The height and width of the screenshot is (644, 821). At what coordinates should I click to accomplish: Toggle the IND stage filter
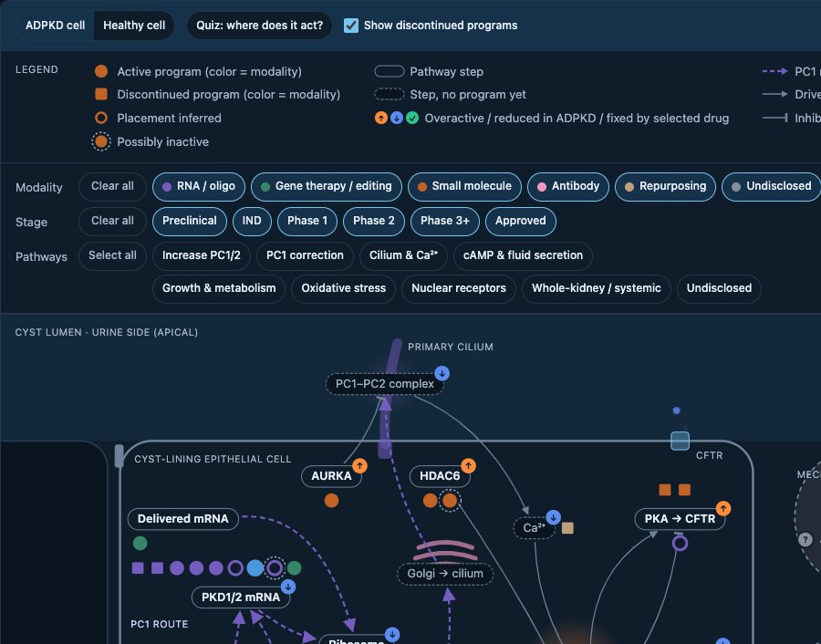tap(252, 221)
